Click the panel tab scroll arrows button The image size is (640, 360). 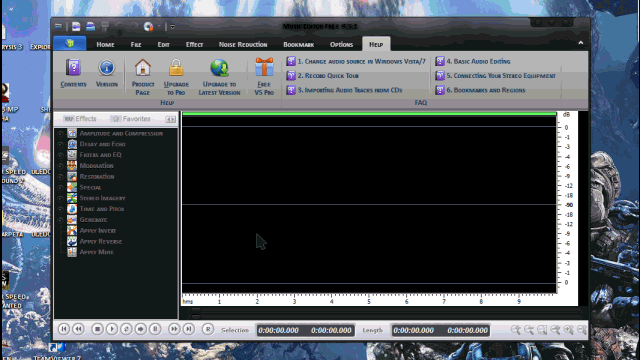tap(171, 119)
